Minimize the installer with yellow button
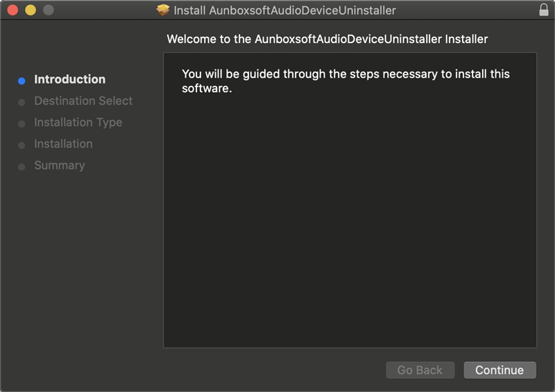The height and width of the screenshot is (392, 555). click(31, 10)
